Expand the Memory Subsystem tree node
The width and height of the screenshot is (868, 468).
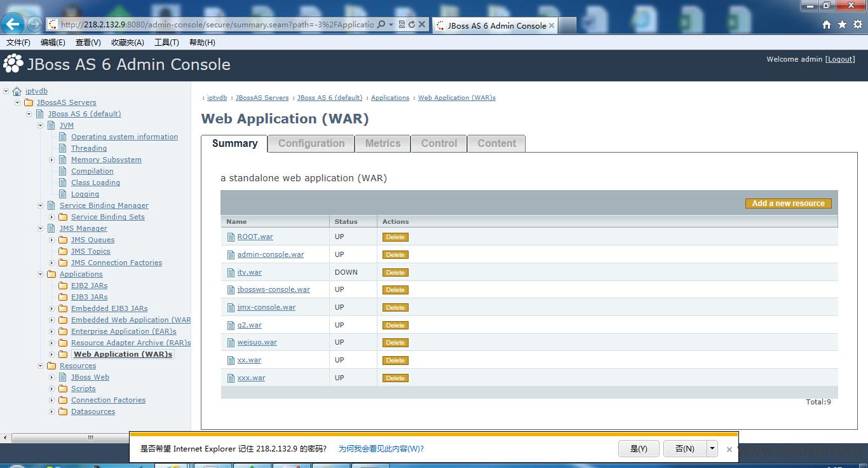(52, 160)
